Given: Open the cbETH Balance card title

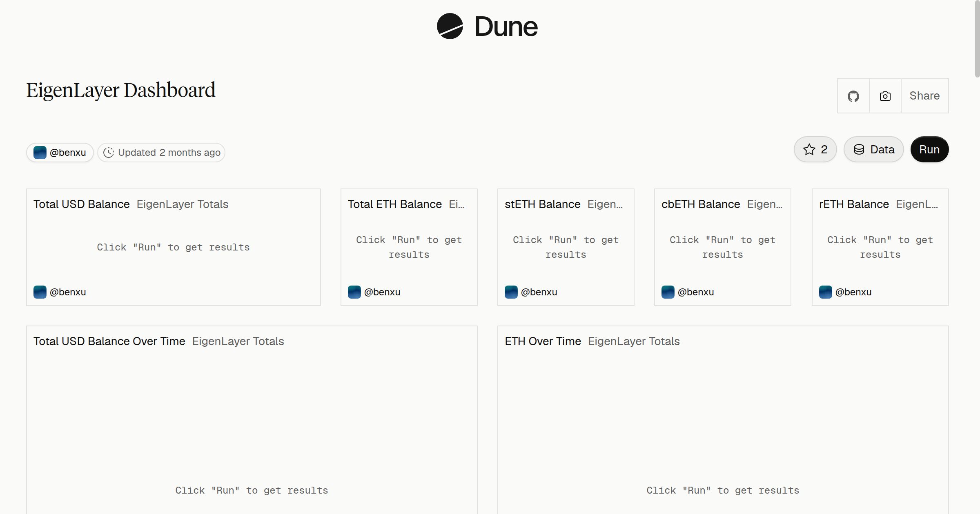Looking at the screenshot, I should [x=701, y=204].
